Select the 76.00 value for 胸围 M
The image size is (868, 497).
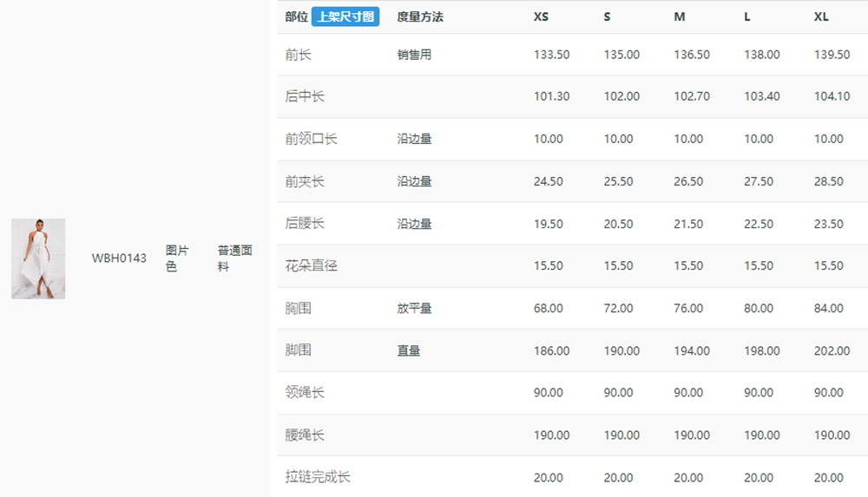coord(688,308)
